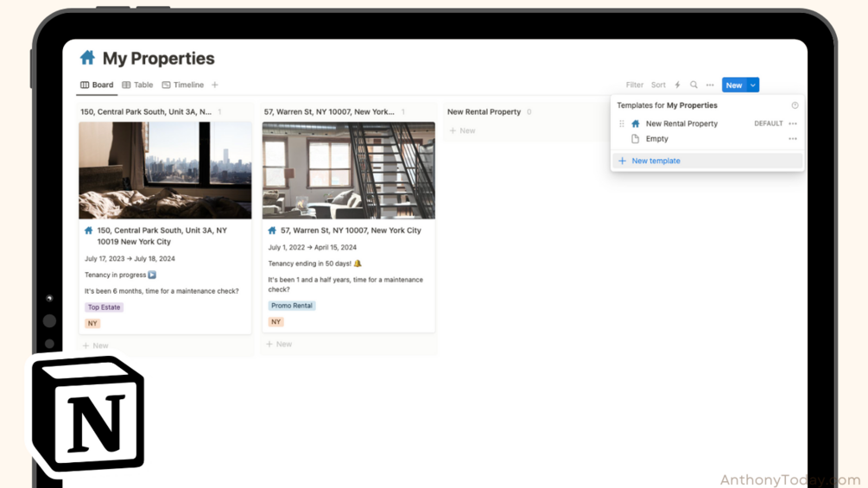Click the 1 and a half years maintenance text
Viewport: 868px width, 488px height.
point(345,284)
